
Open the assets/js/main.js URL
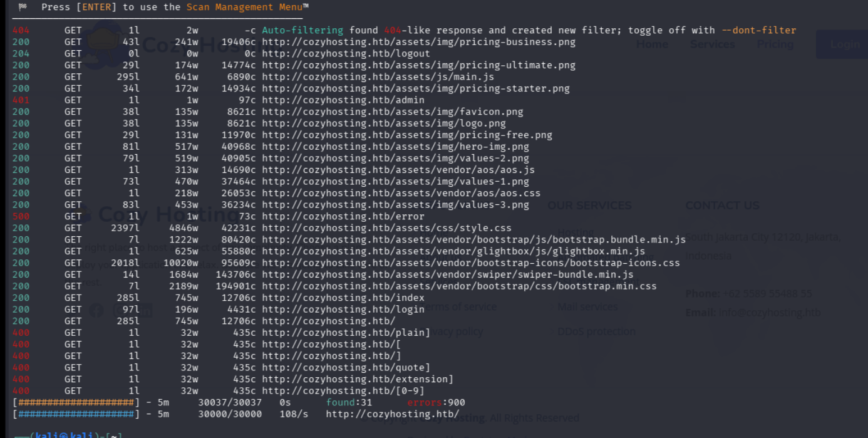(x=378, y=77)
